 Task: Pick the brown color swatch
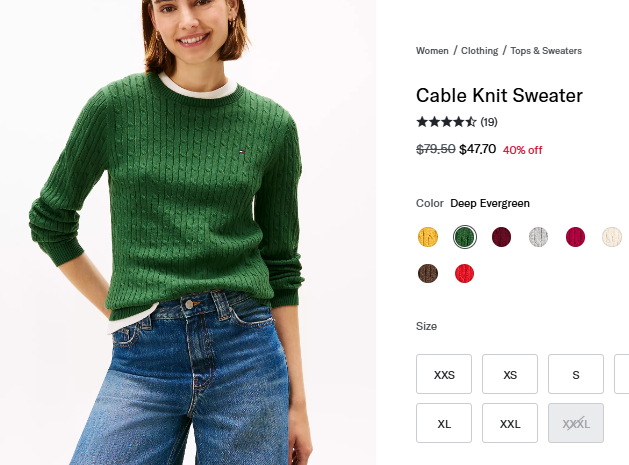tap(428, 273)
